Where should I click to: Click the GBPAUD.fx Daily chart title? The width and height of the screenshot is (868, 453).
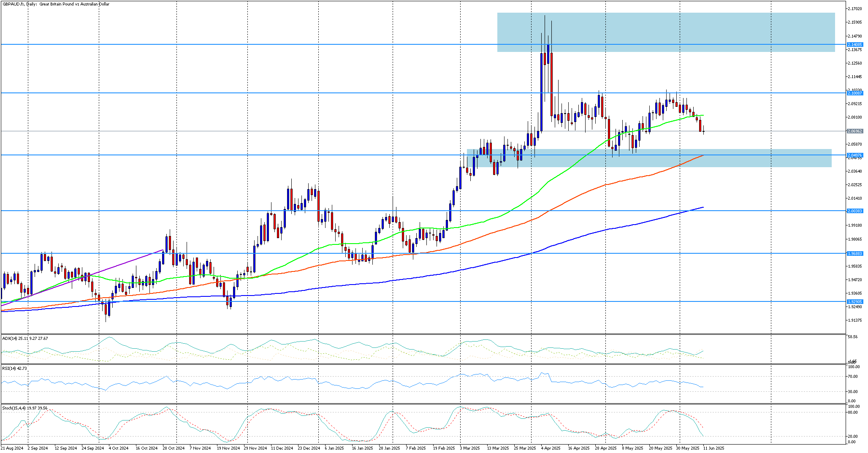click(55, 4)
